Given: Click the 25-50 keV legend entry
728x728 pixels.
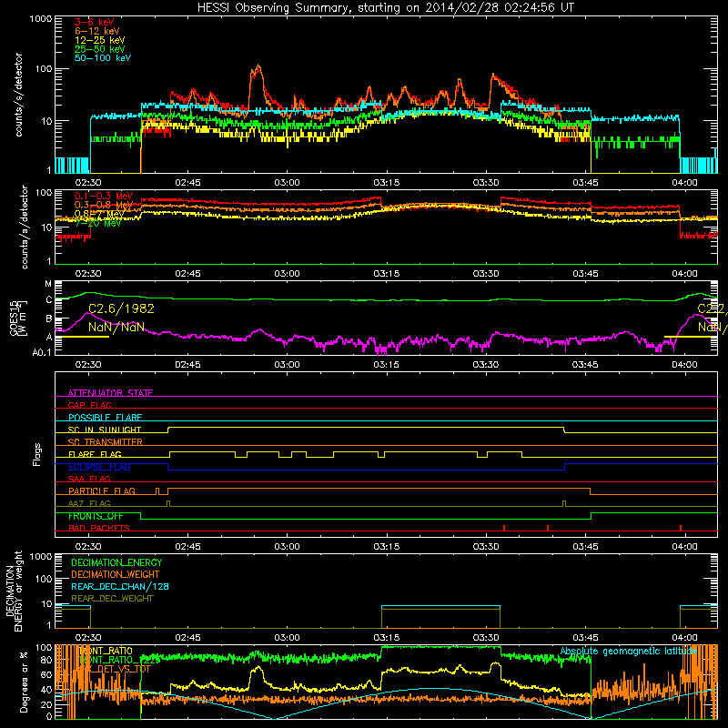Looking at the screenshot, I should pyautogui.click(x=100, y=49).
